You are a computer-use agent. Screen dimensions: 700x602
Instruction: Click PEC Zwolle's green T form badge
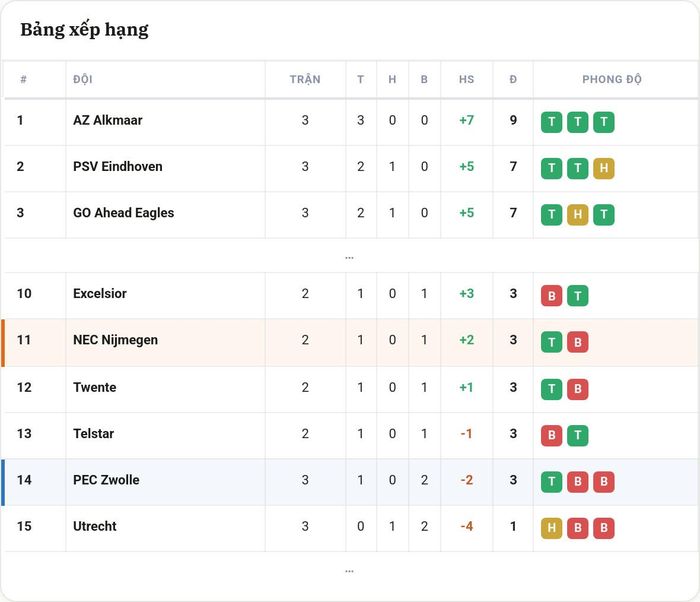click(551, 481)
